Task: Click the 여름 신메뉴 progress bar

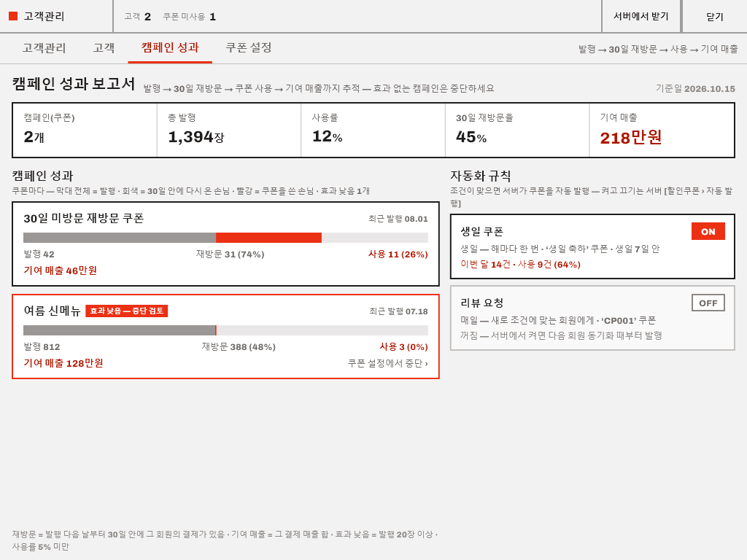Action: (x=226, y=330)
